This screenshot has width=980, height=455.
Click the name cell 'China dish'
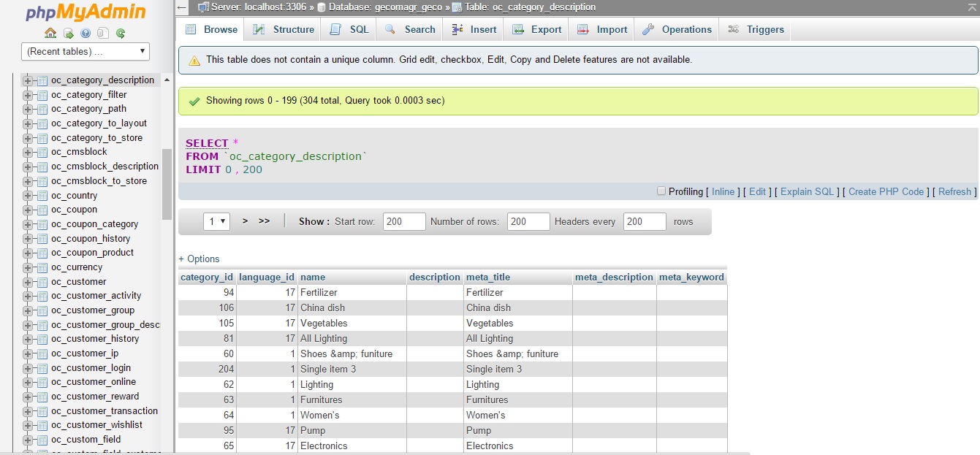pos(322,308)
